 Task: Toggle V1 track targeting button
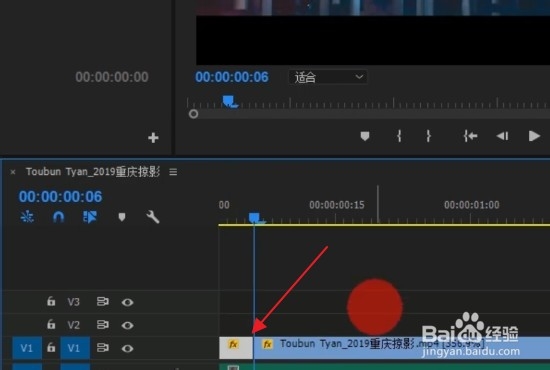(75, 348)
